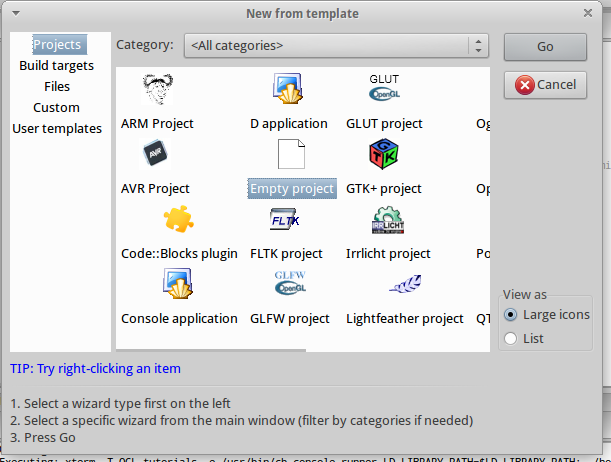
Task: Click the Console application label
Action: point(179,319)
